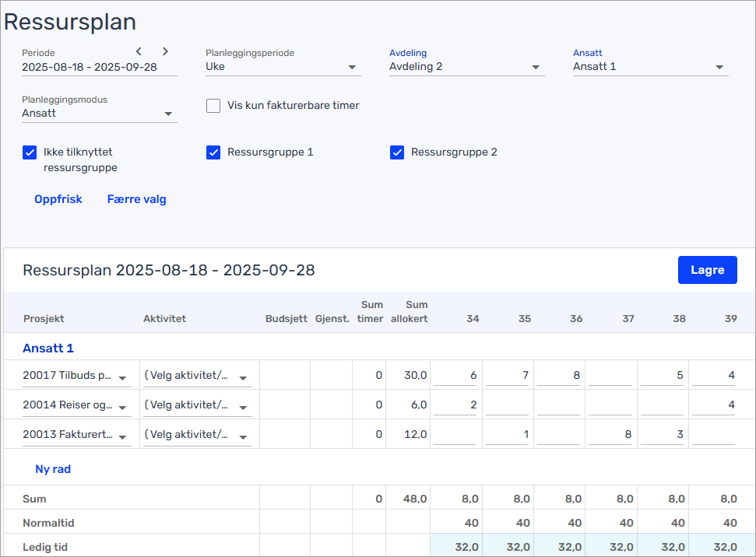This screenshot has width=756, height=557.
Task: Save the plan with Lagre button
Action: point(707,270)
